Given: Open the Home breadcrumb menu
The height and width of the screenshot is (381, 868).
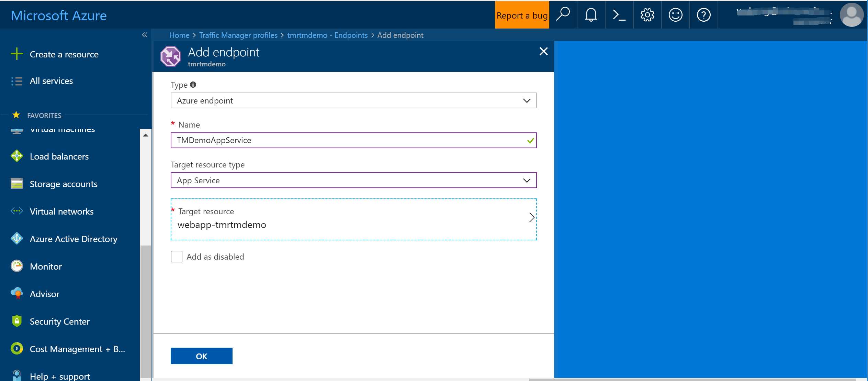Looking at the screenshot, I should click(x=180, y=34).
